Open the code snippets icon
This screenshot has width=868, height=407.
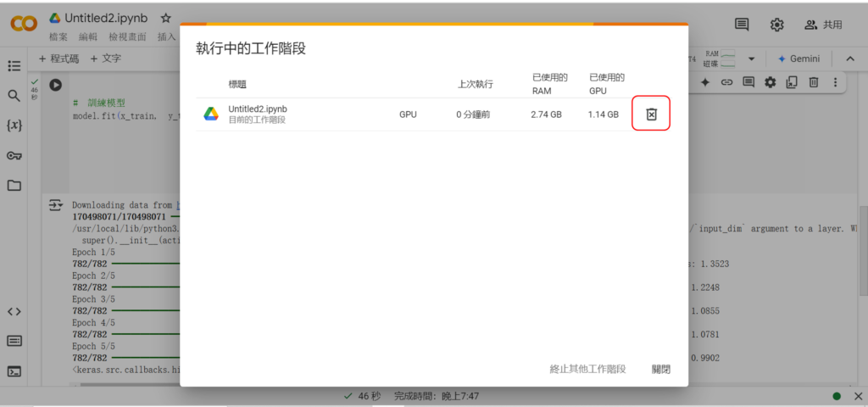14,311
